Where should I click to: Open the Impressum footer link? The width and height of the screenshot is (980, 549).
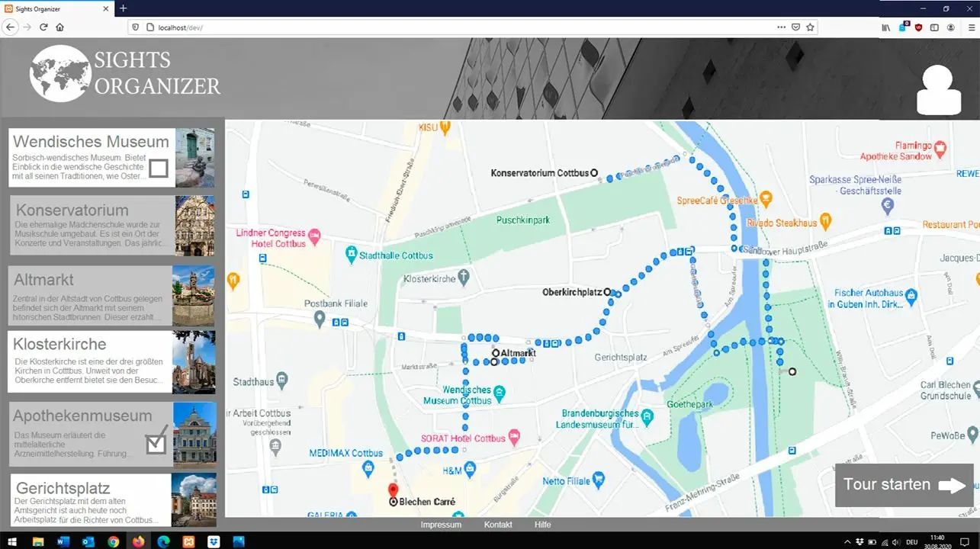point(441,525)
